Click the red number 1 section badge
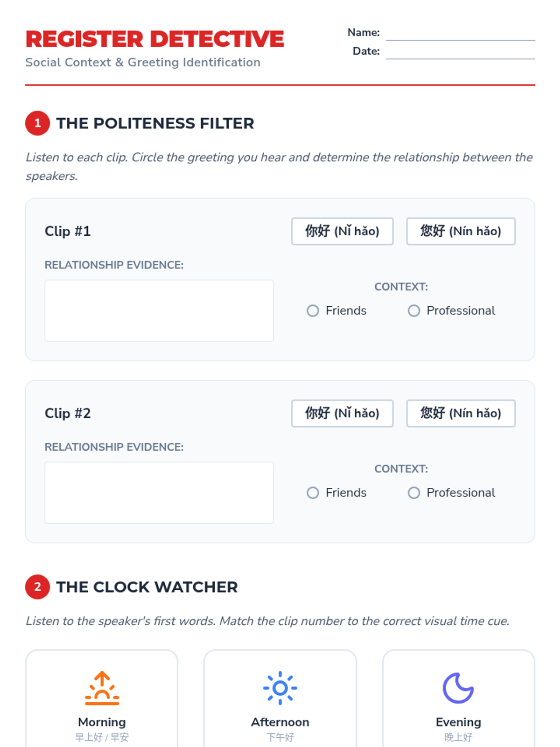The width and height of the screenshot is (560, 747). [x=37, y=123]
